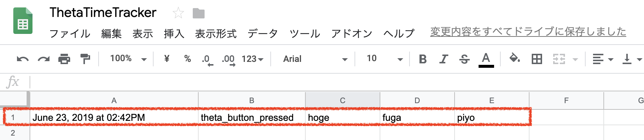
Task: Increase decimal places button
Action: [x=229, y=60]
